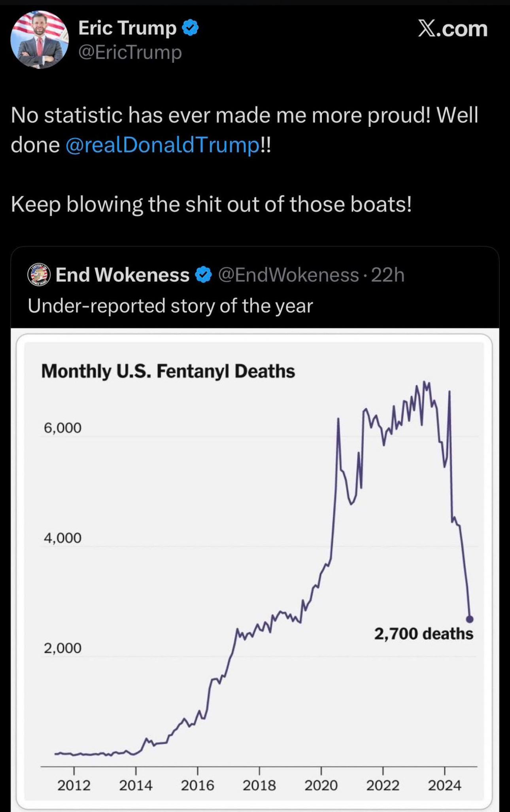Select the 2012 label on the x-axis
The image size is (510, 812).
(x=74, y=785)
